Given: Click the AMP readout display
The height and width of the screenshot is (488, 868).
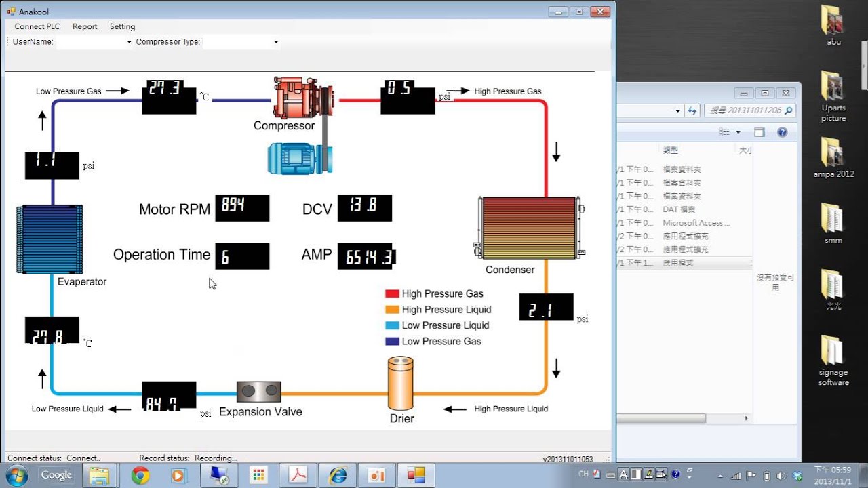Looking at the screenshot, I should 366,256.
